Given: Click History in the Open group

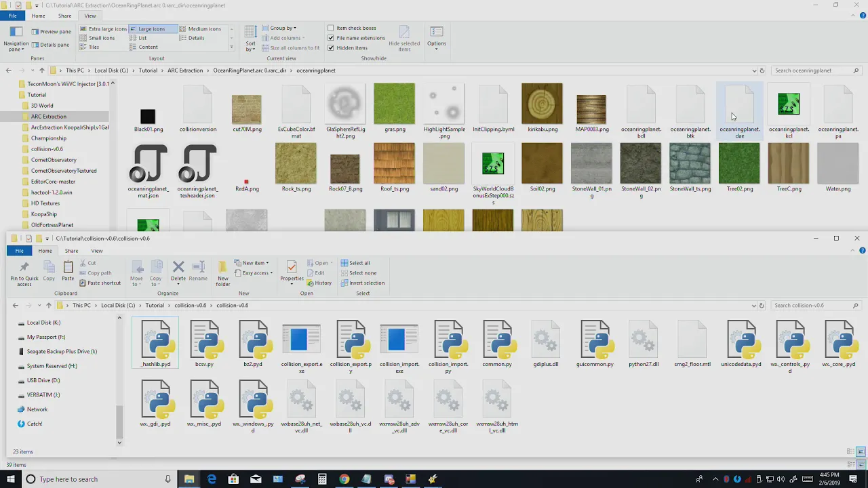Looking at the screenshot, I should click(319, 283).
